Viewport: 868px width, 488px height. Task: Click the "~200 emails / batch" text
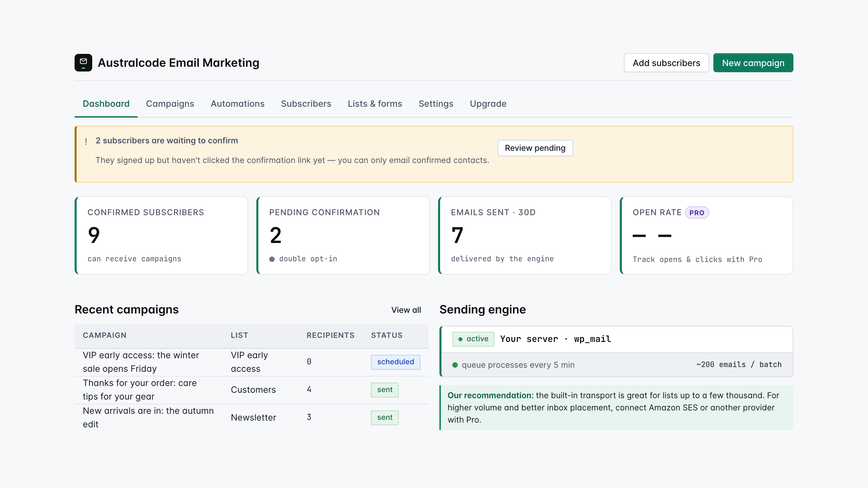739,365
